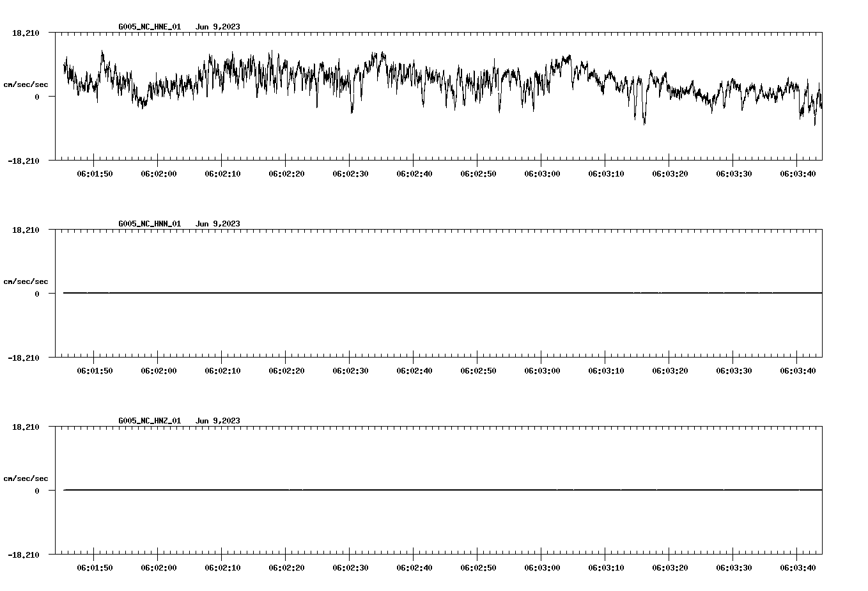Screen dimensions: 868x591
Task: Click the G005_NC_HNN_01 channel title
Action: point(150,224)
